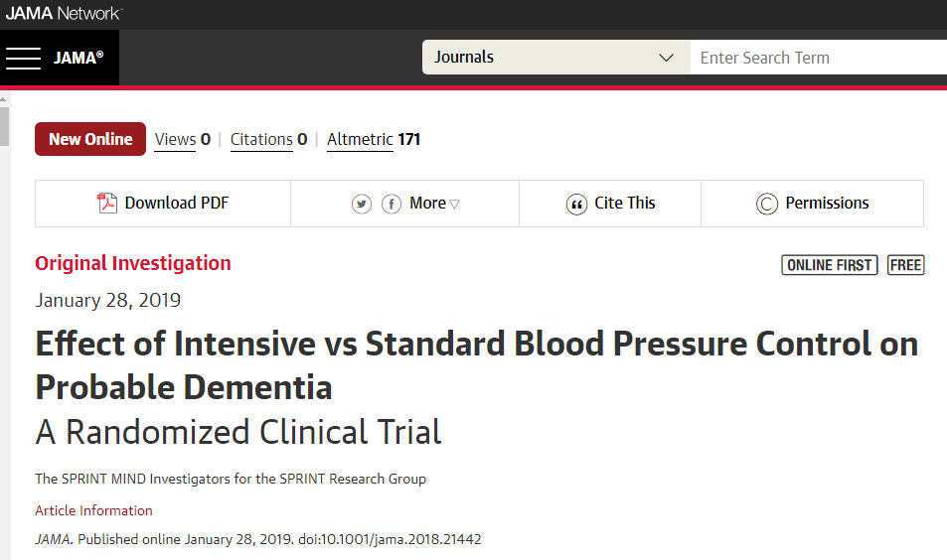The height and width of the screenshot is (560, 947).
Task: Open the Article Information link
Action: coord(93,510)
